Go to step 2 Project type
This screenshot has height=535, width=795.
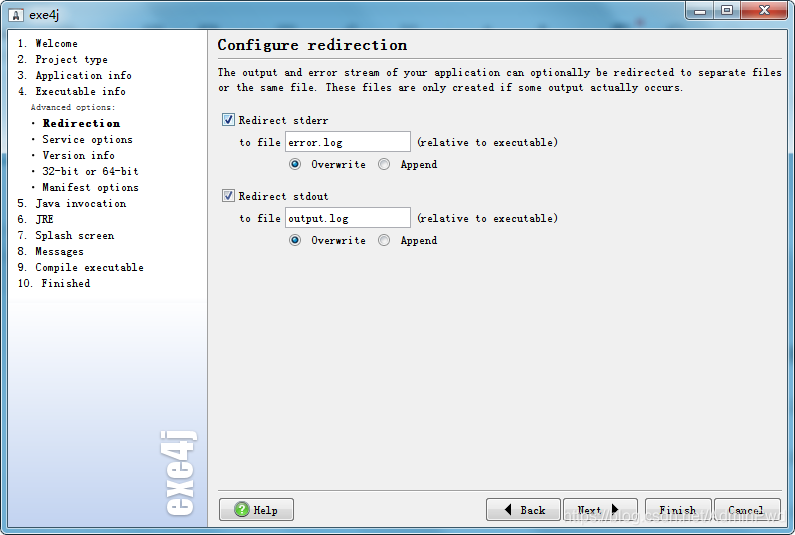coord(62,59)
